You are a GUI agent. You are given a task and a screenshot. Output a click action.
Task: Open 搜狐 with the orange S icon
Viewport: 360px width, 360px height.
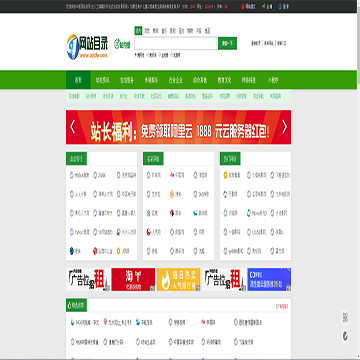pyautogui.click(x=176, y=194)
